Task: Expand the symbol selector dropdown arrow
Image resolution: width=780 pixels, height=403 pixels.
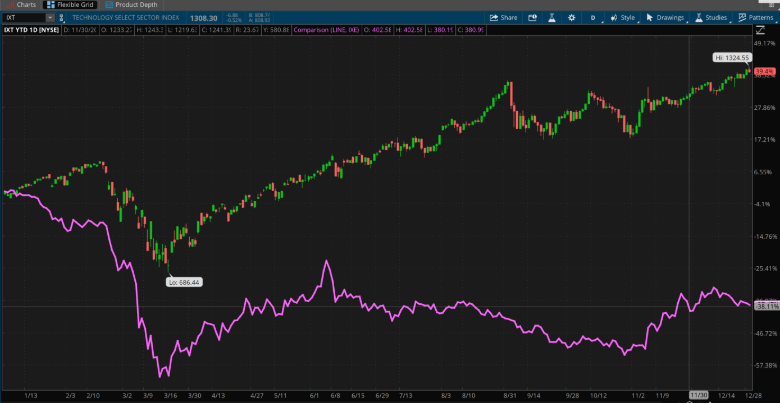Action: (x=50, y=17)
